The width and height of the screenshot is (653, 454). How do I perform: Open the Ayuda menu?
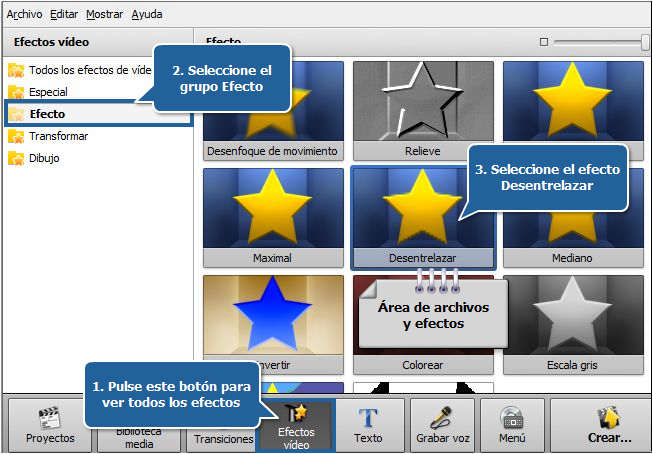147,14
